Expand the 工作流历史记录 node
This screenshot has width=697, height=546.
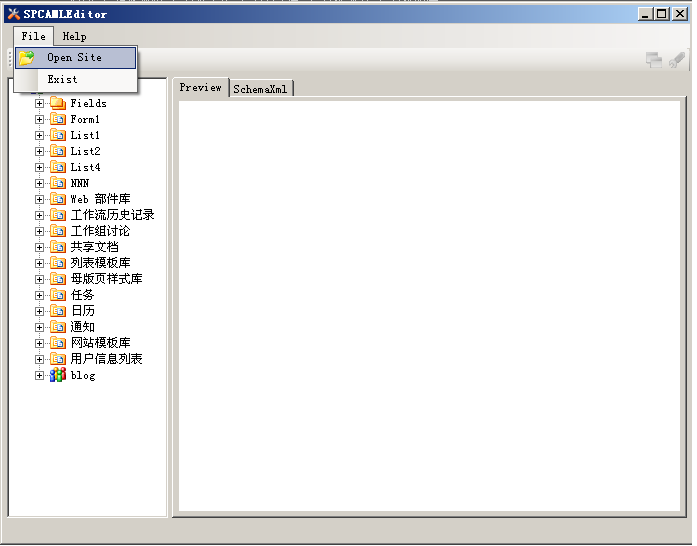pos(39,215)
